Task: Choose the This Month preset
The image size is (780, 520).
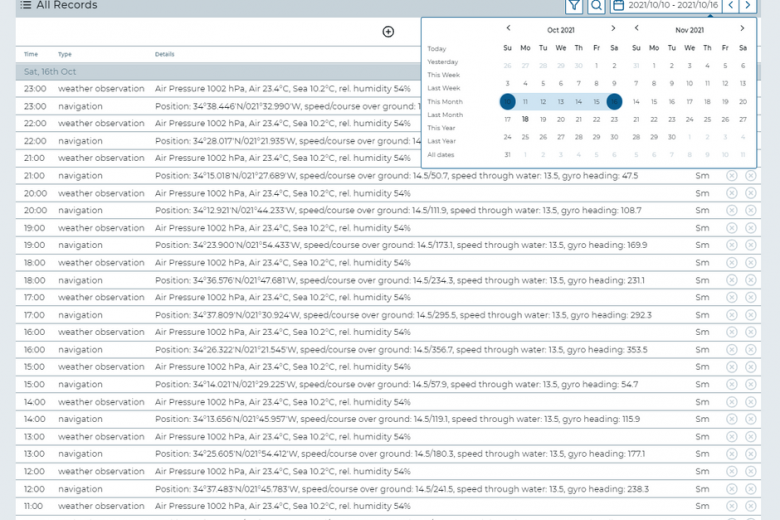Action: [x=445, y=102]
